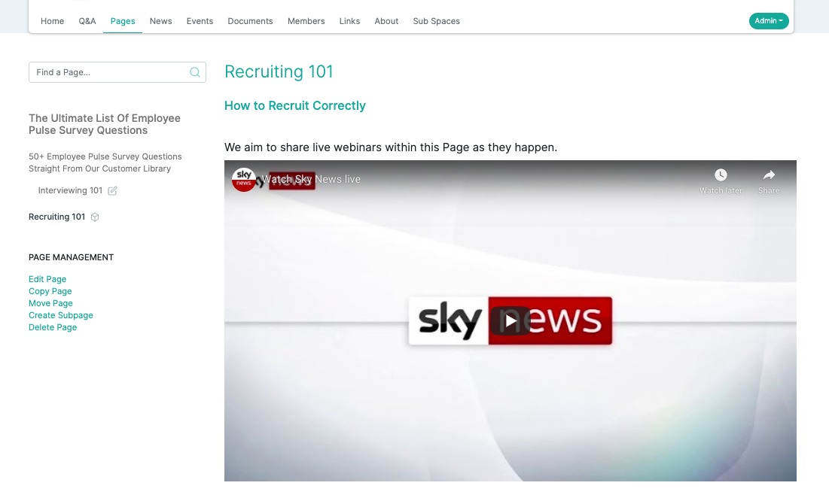Select the Pages tab

[x=123, y=21]
